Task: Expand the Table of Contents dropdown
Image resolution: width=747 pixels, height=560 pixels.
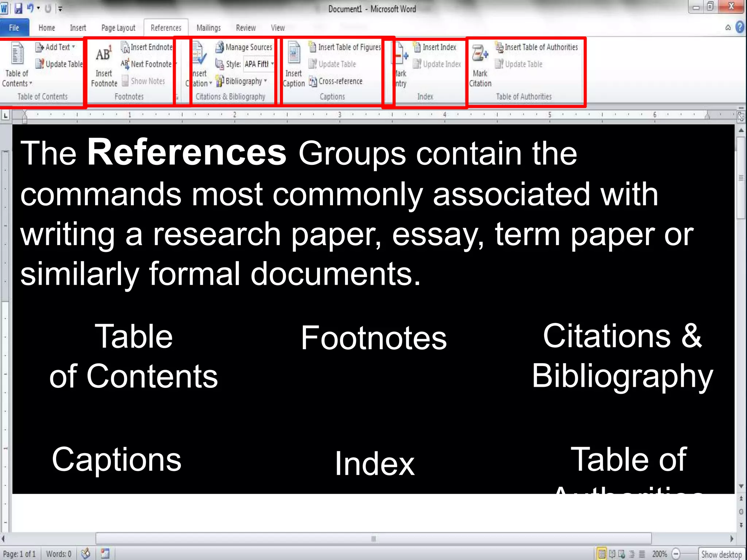Action: pos(17,78)
